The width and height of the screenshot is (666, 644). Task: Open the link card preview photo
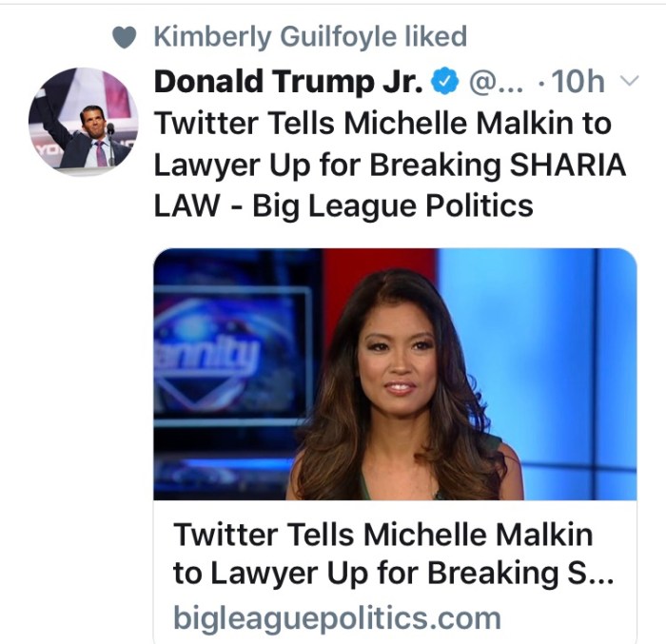(x=395, y=374)
